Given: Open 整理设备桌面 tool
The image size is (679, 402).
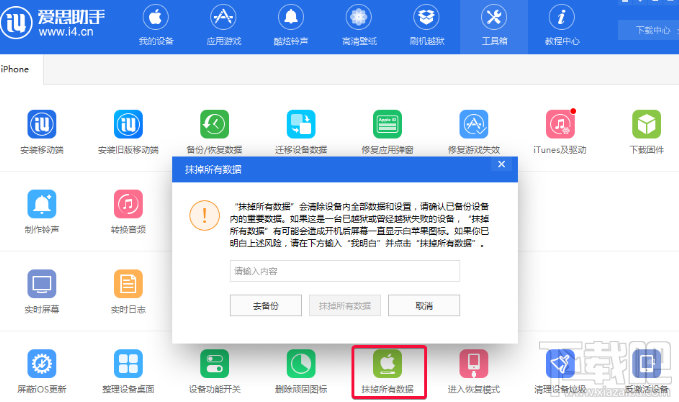Looking at the screenshot, I should click(128, 371).
